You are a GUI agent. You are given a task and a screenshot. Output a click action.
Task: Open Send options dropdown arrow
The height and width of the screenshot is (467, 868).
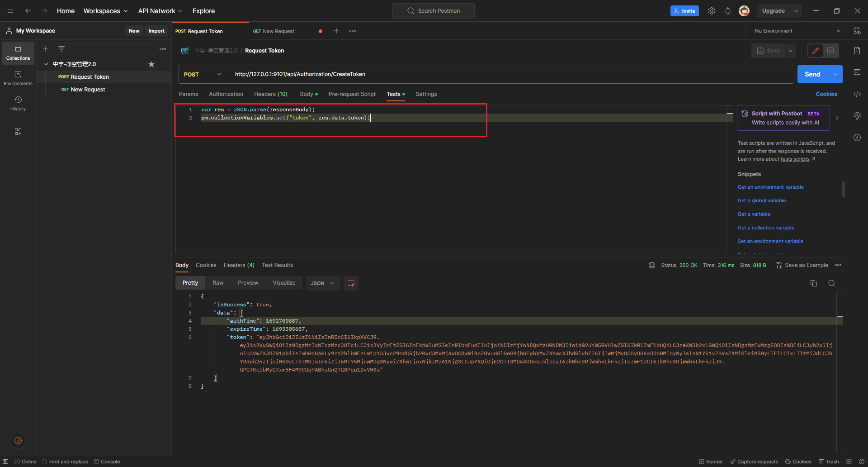pos(835,74)
